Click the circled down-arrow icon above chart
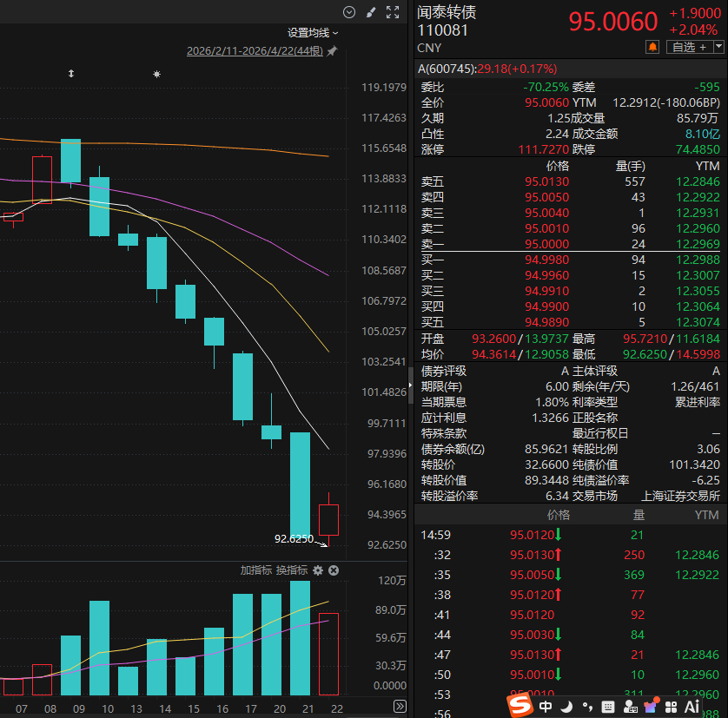728x718 pixels. tap(349, 12)
